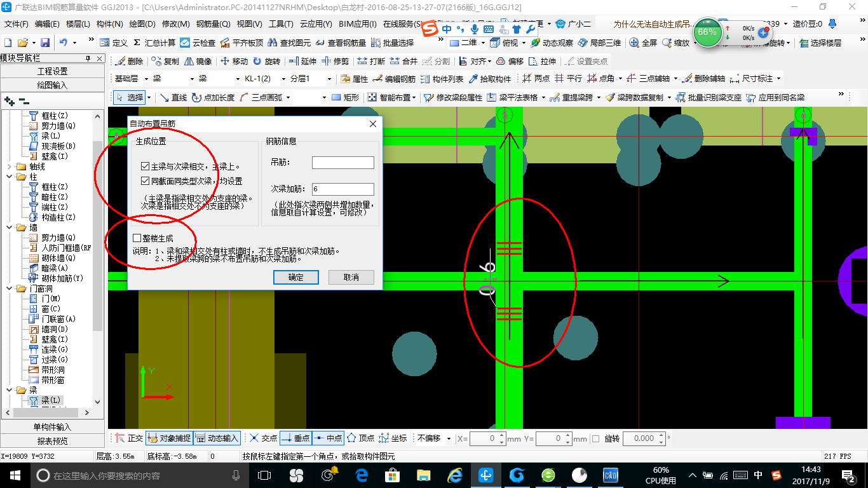Open the 分层1 layer dropdown
This screenshot has width=868, height=488.
(x=329, y=79)
